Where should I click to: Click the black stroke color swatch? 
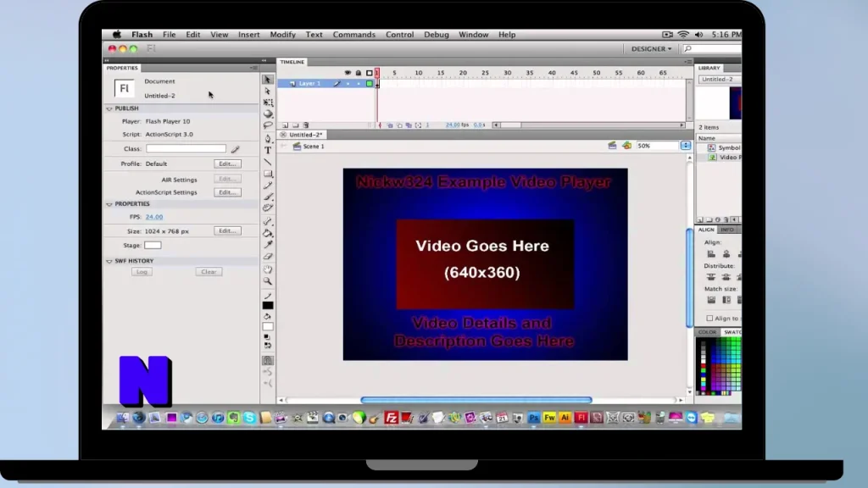click(x=268, y=305)
